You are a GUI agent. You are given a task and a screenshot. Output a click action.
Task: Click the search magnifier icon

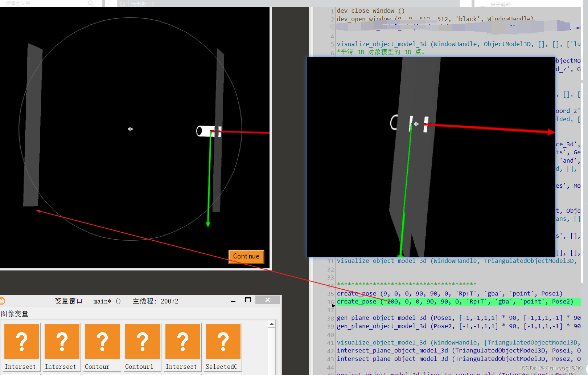90,3
